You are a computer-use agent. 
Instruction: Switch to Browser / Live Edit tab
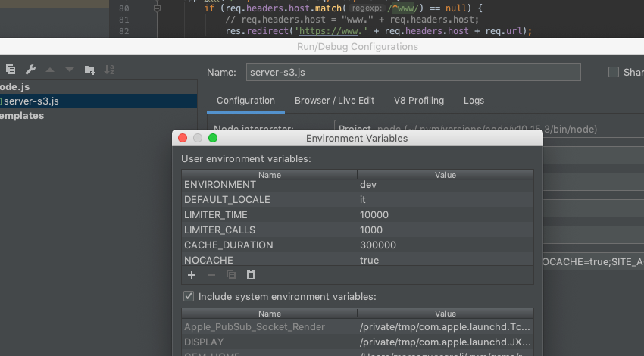click(334, 101)
